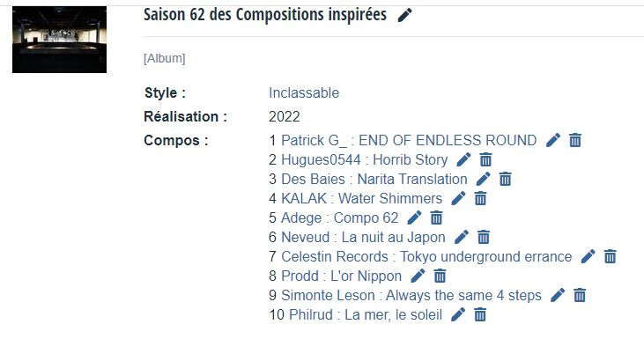This screenshot has height=339, width=644.
Task: Delete Always the same 4 steps track
Action: point(580,295)
